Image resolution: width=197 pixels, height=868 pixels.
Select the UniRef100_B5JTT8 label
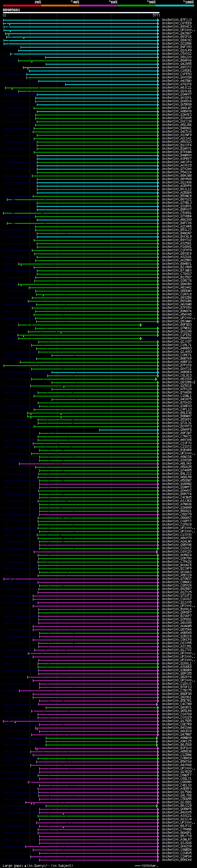(x=177, y=836)
